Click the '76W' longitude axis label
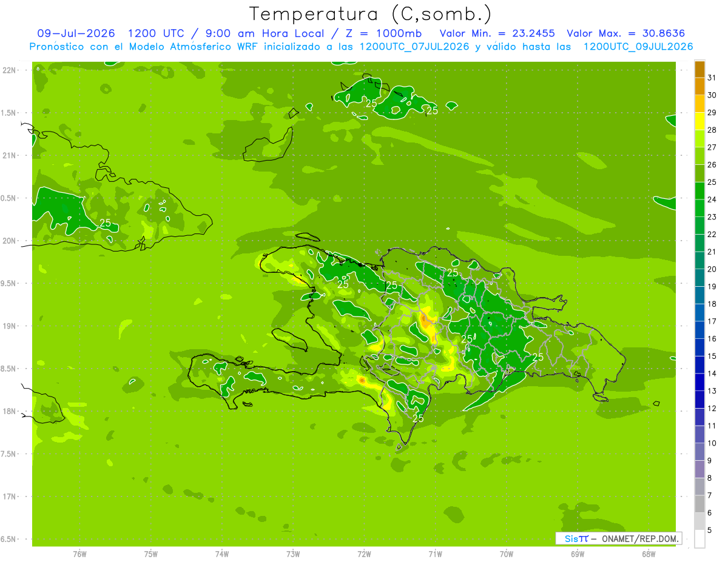The image size is (728, 562). coord(79,554)
